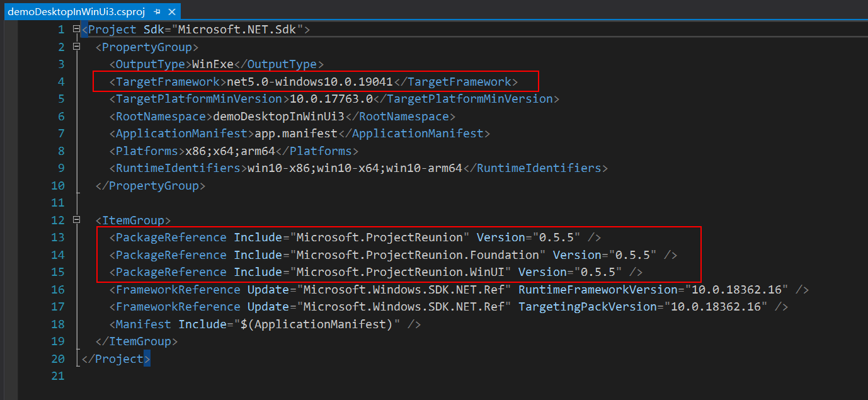Image resolution: width=868 pixels, height=400 pixels.
Task: Click the WinExe output type value
Action: [x=213, y=64]
